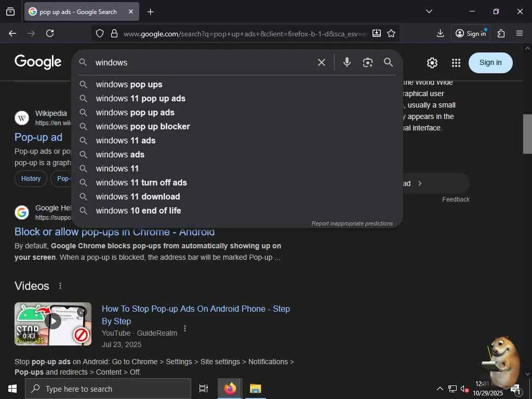
Task: Bookmark this page with star
Action: [x=391, y=33]
